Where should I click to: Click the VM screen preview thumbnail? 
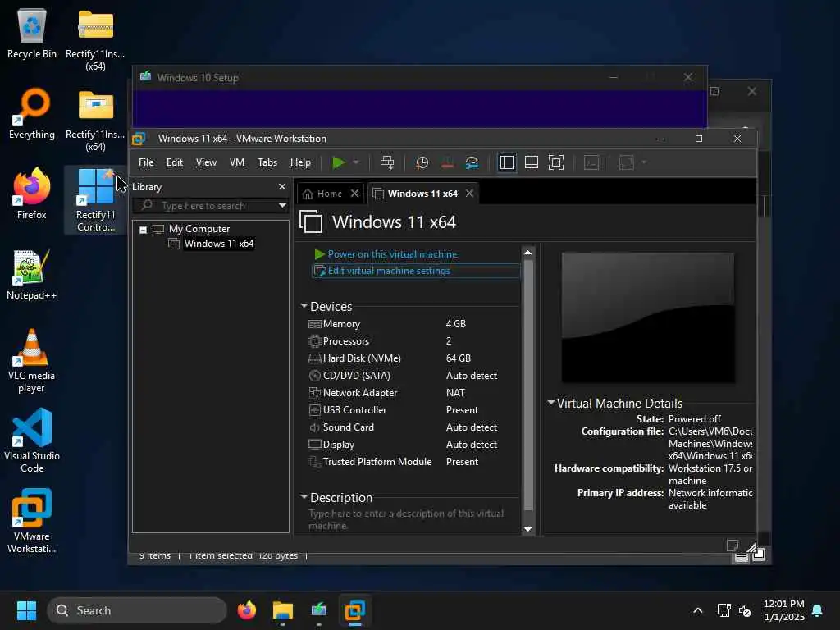point(648,317)
